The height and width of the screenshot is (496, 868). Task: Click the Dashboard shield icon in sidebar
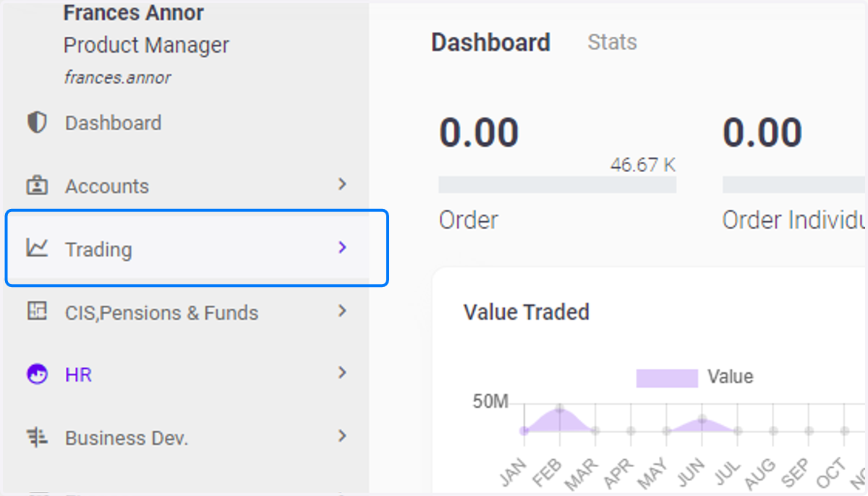click(36, 122)
